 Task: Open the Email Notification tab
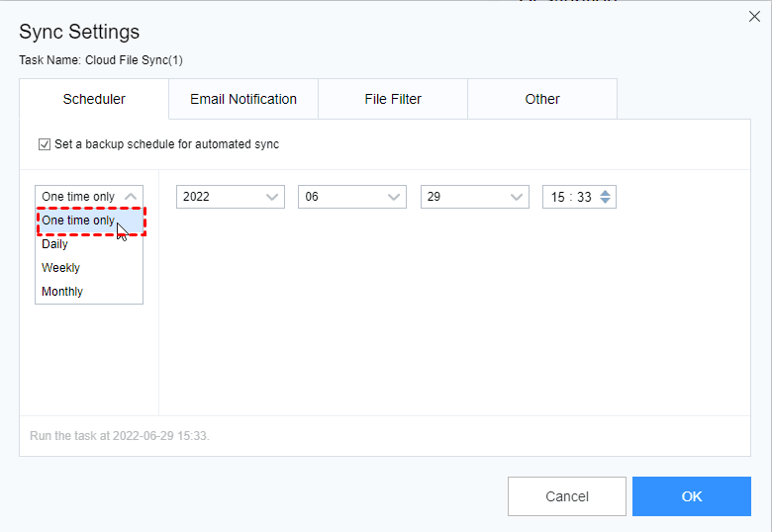tap(243, 99)
